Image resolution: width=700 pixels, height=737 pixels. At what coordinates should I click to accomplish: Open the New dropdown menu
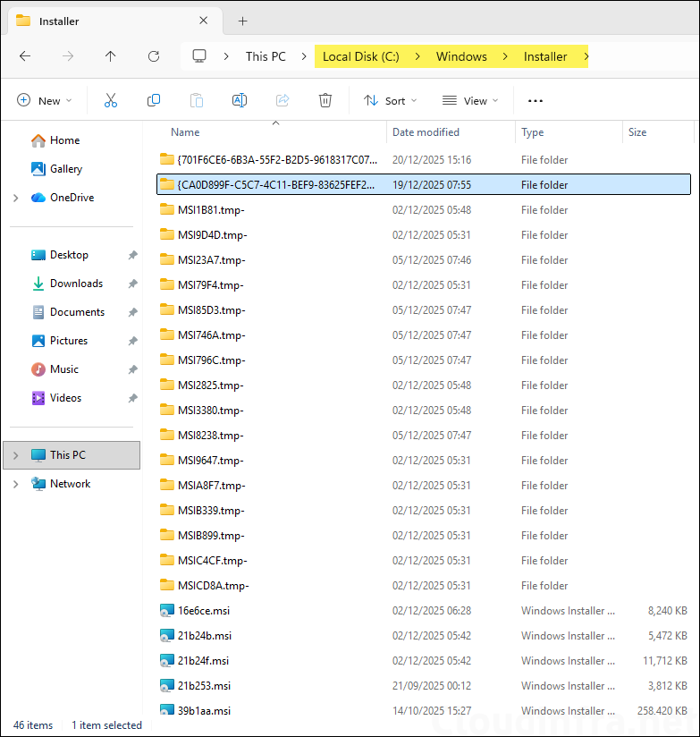point(45,101)
